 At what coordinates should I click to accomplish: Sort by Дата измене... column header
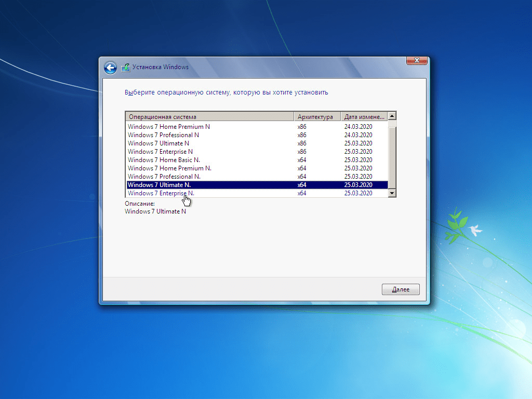[364, 116]
